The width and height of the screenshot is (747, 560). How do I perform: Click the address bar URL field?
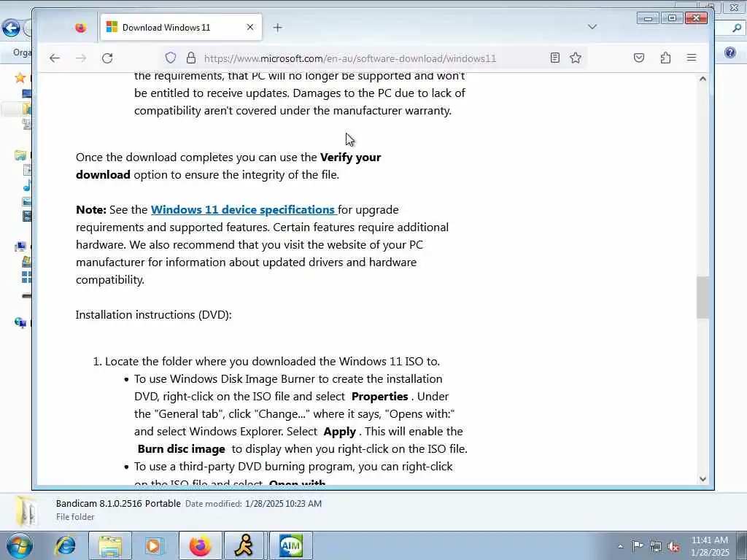click(x=350, y=58)
